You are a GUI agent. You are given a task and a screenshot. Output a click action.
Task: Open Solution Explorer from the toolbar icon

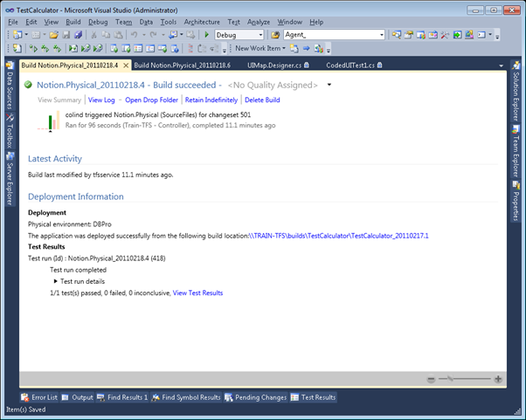[x=397, y=35]
